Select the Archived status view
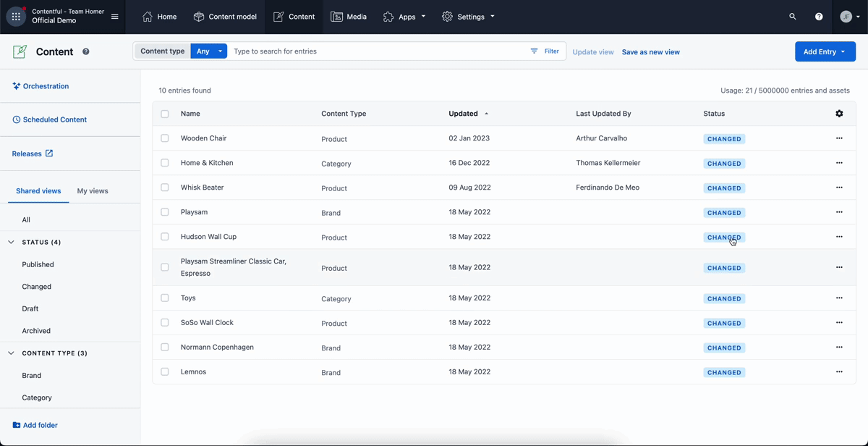 [x=36, y=331]
